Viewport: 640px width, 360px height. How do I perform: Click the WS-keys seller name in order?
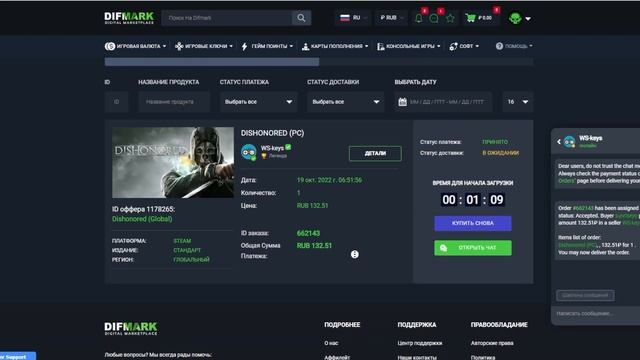tap(272, 148)
